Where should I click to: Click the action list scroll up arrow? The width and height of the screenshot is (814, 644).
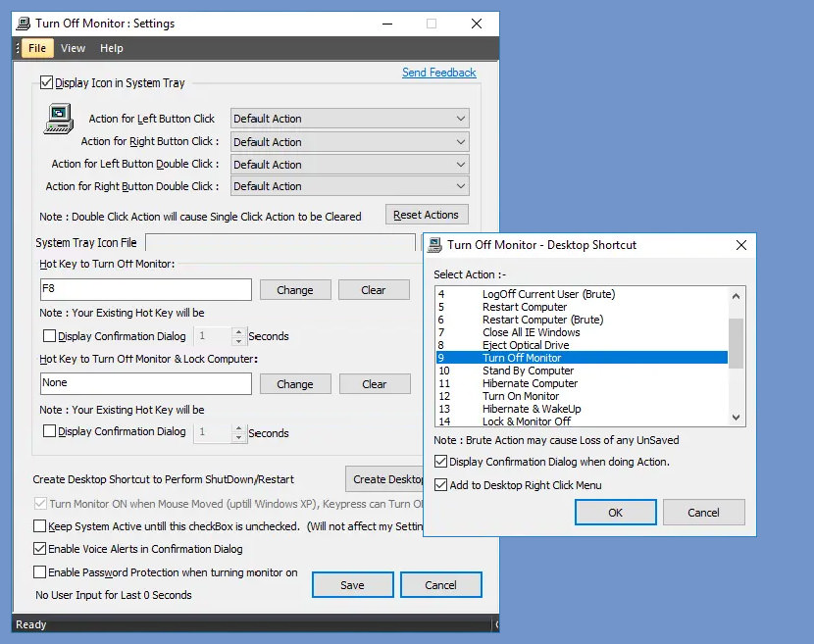click(736, 296)
